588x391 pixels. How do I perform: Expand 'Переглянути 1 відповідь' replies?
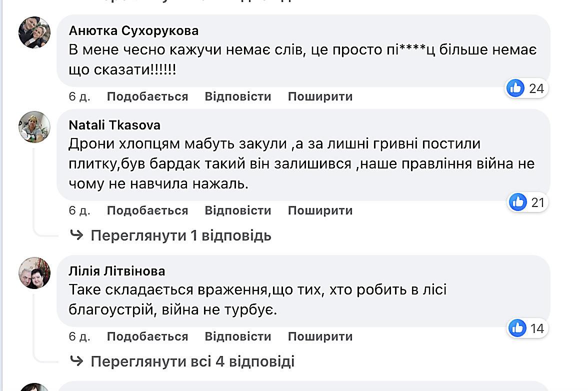click(181, 235)
